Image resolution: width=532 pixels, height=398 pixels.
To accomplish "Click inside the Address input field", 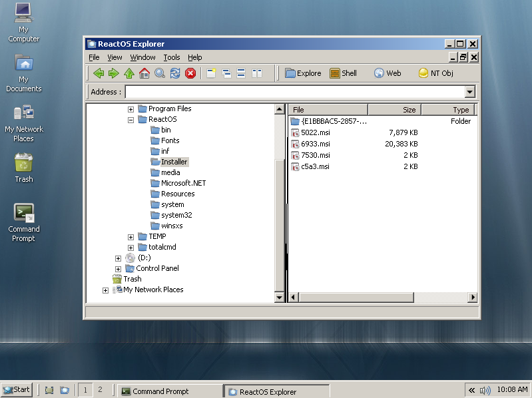I will click(295, 92).
